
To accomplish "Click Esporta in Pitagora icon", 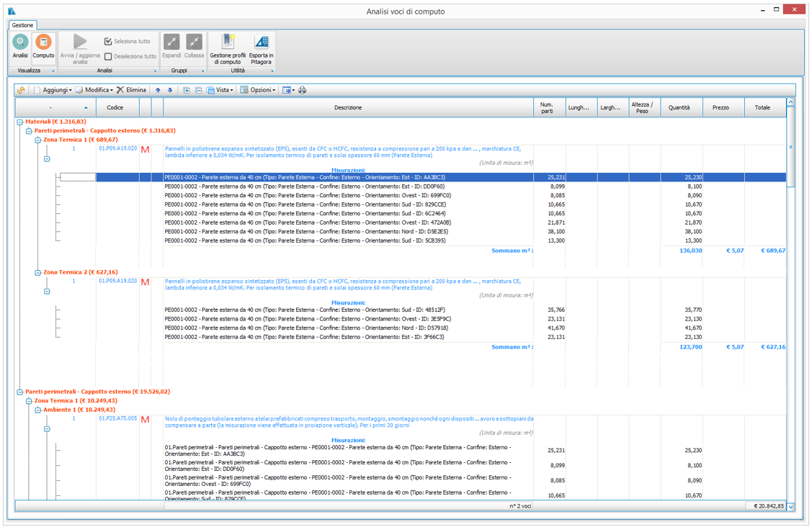I will [x=261, y=43].
